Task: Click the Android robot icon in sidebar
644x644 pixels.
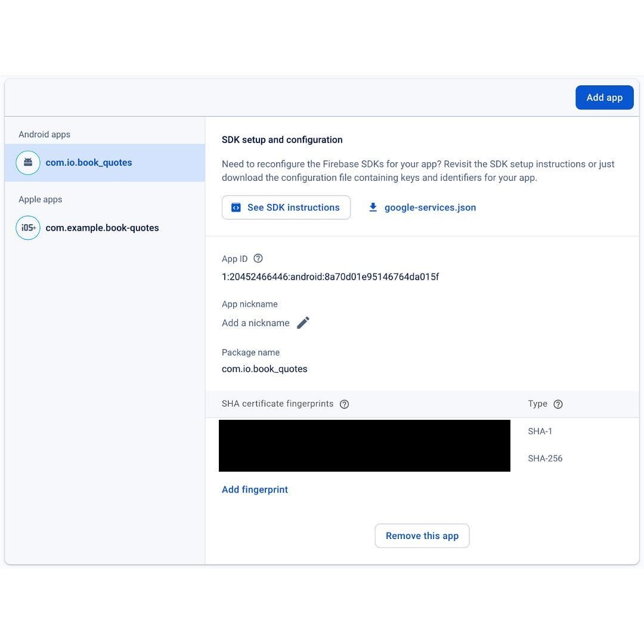Action: click(28, 163)
